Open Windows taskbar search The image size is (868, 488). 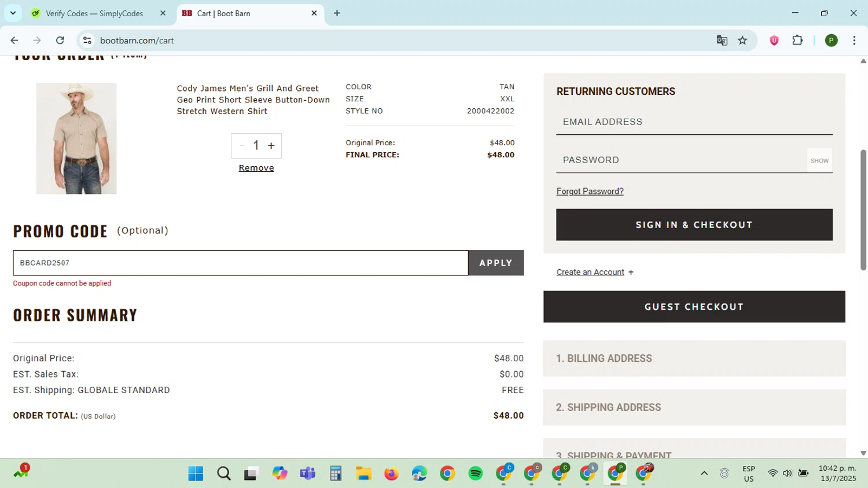224,474
